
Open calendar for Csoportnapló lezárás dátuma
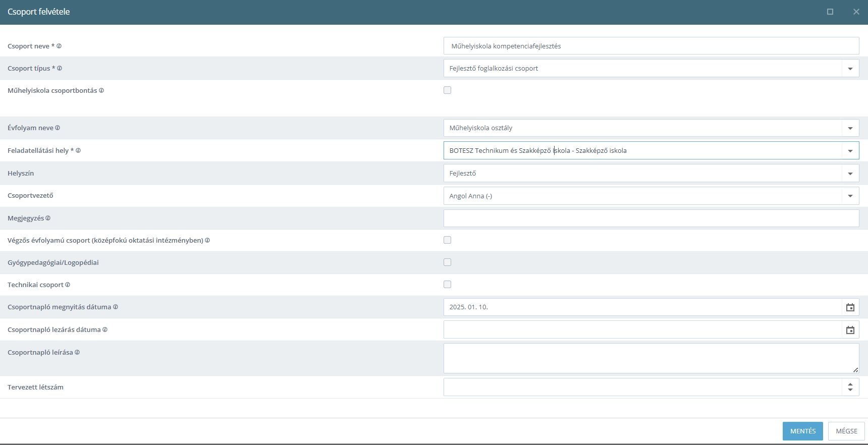click(x=850, y=330)
